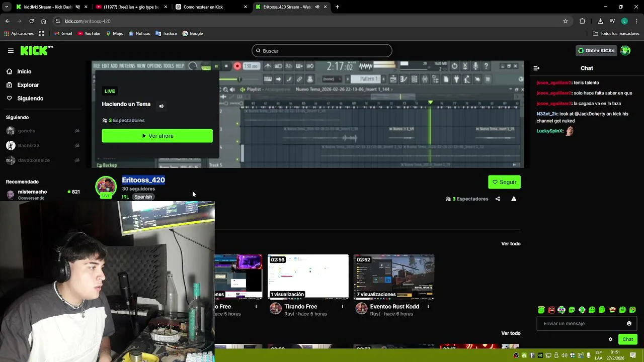
Task: Open Windows notification center icon
Action: (633, 355)
